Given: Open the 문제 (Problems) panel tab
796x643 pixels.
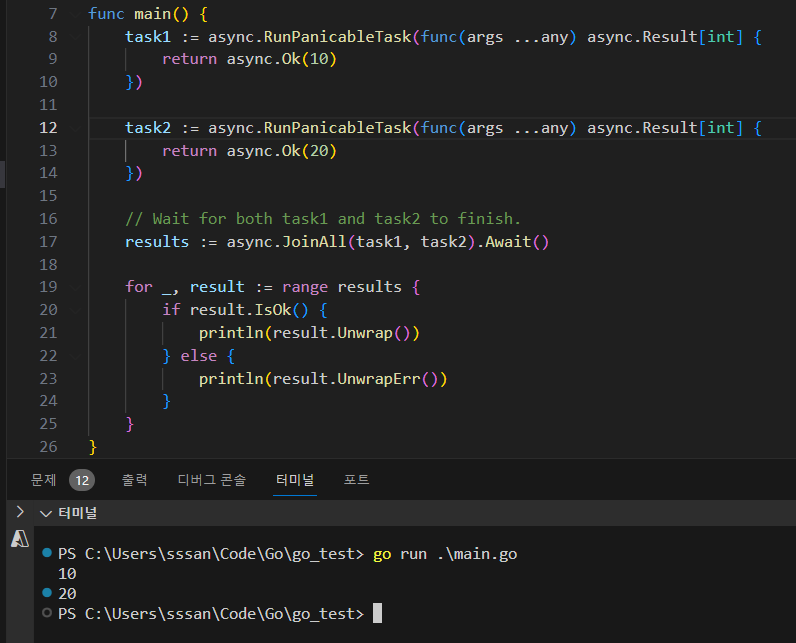Looking at the screenshot, I should pos(44,480).
